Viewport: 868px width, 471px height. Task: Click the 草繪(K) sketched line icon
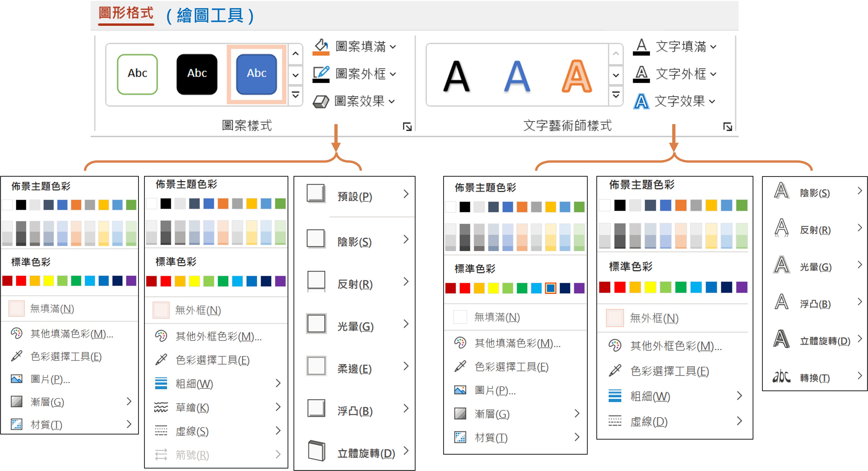coord(161,407)
